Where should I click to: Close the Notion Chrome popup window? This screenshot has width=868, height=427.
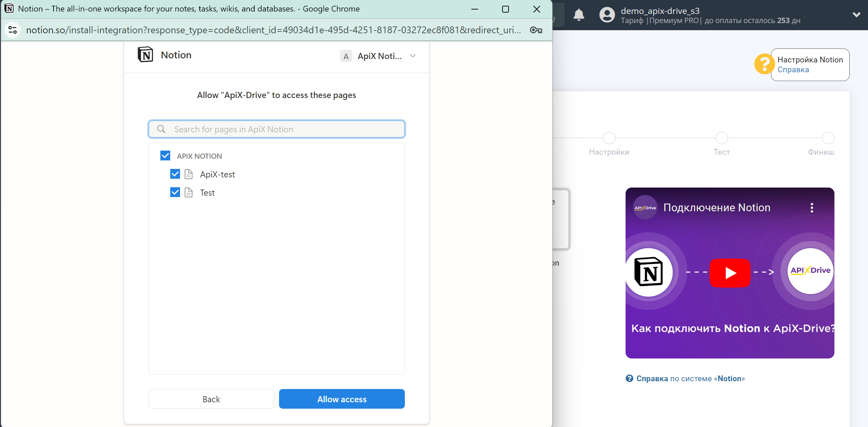click(x=536, y=9)
